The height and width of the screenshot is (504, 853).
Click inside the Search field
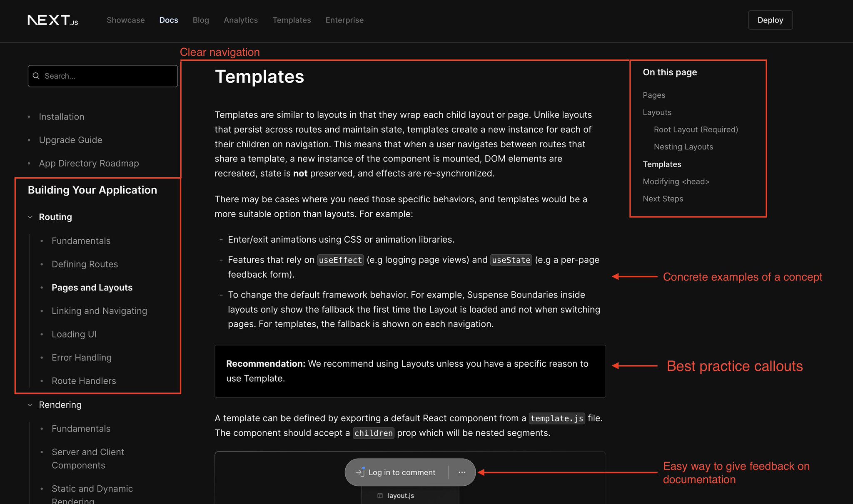click(x=102, y=76)
